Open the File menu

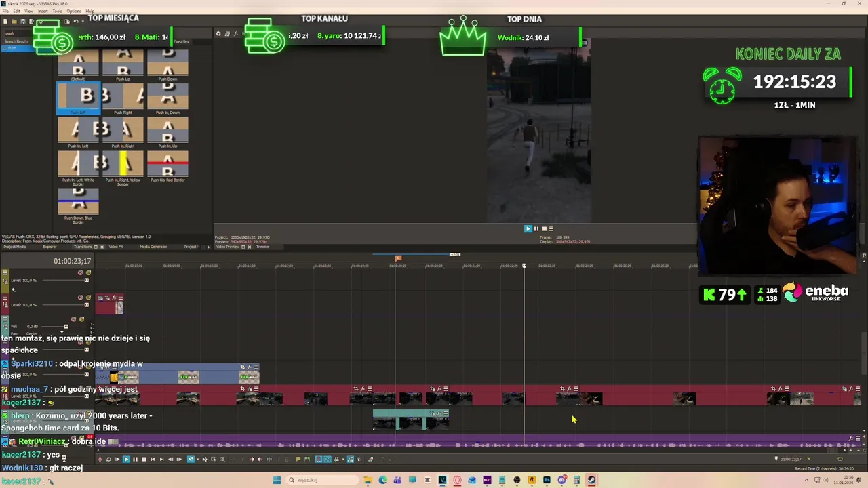pyautogui.click(x=5, y=12)
